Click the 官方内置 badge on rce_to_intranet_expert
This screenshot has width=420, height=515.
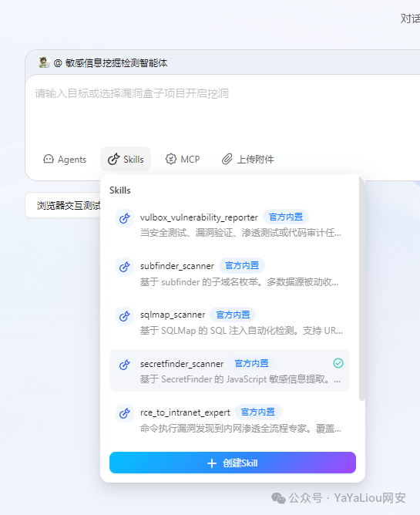(x=257, y=412)
